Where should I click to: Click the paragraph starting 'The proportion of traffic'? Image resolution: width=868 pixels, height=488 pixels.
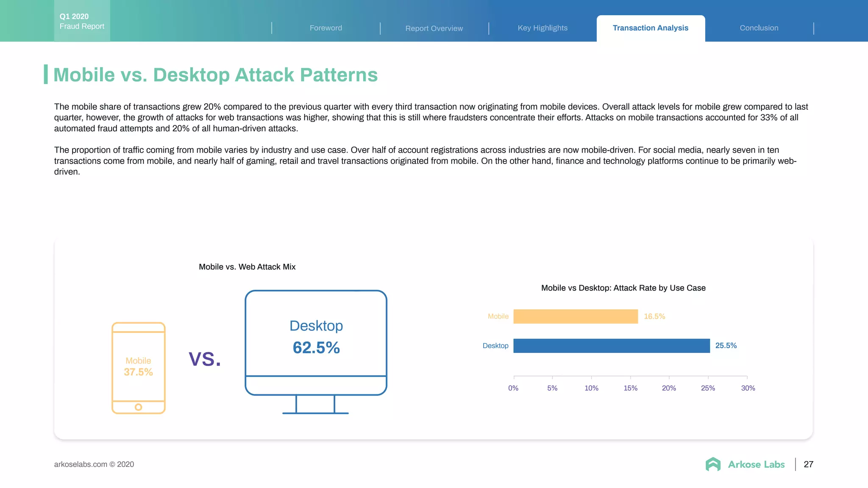tap(426, 161)
